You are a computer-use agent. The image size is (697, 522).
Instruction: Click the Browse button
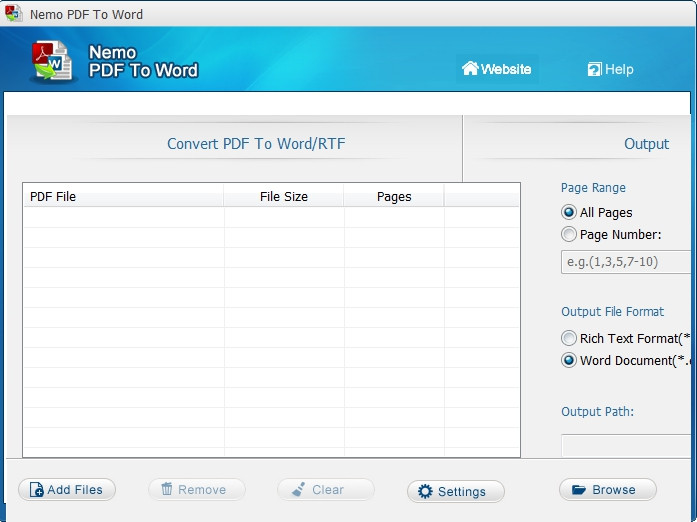608,490
